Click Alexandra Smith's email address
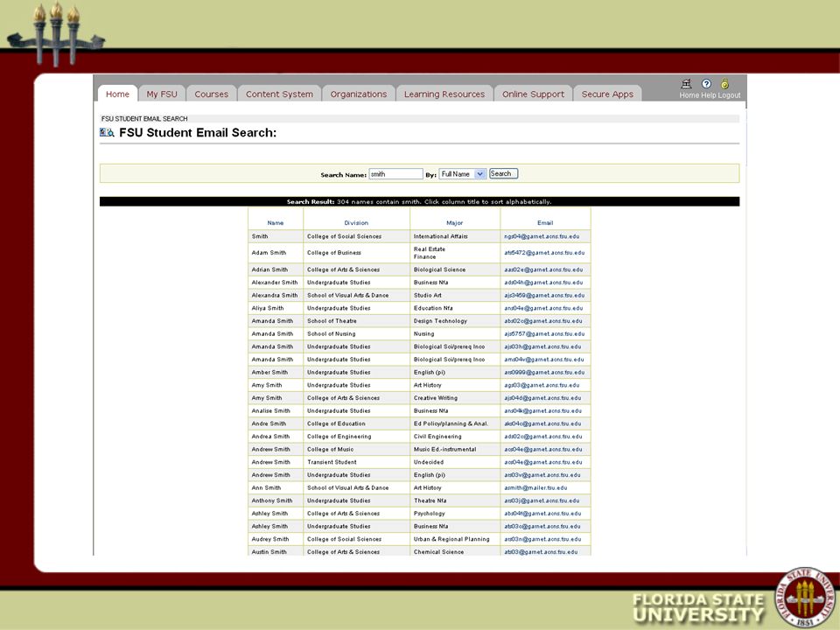840x630 pixels. pyautogui.click(x=543, y=296)
